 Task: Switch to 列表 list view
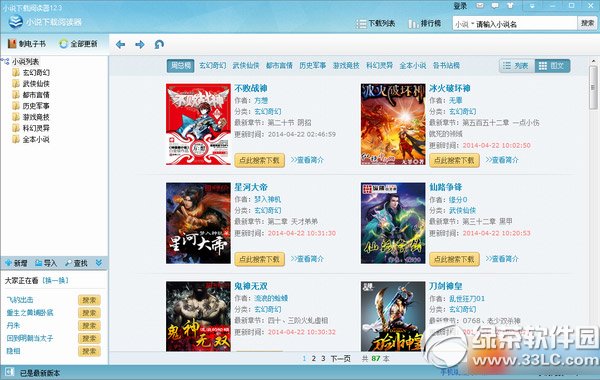point(517,66)
